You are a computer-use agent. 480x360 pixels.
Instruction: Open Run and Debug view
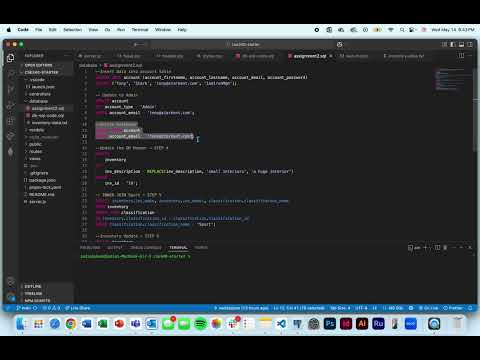[x=10, y=105]
